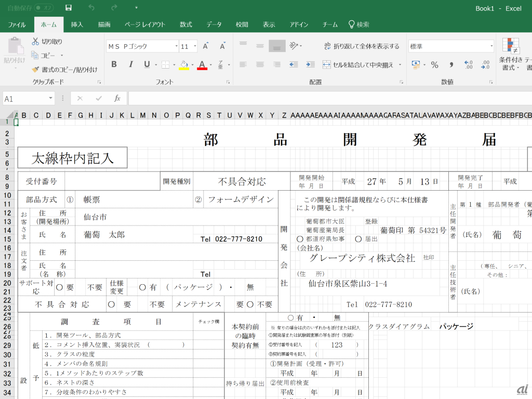Click the cut (切り取り) scissors button
532x399 pixels.
[47, 42]
